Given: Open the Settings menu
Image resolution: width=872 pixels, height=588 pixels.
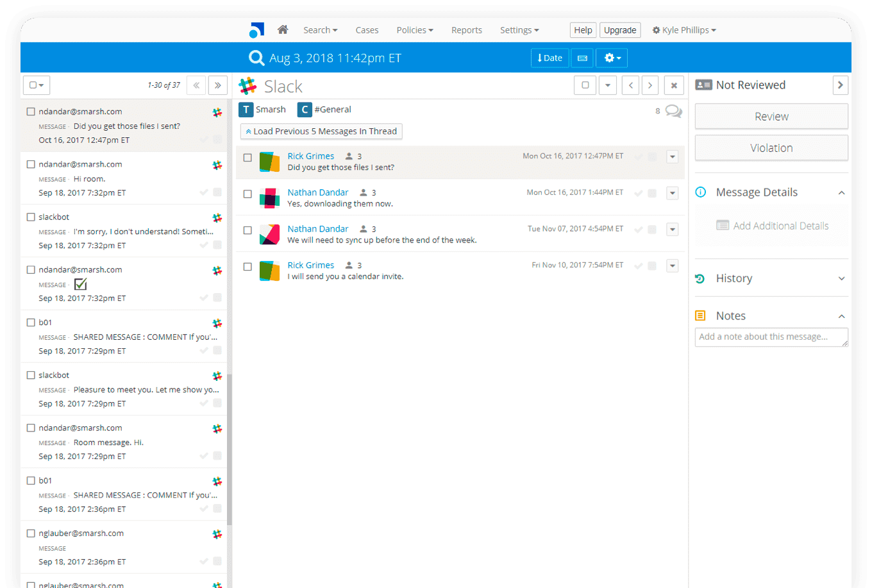Looking at the screenshot, I should tap(519, 30).
